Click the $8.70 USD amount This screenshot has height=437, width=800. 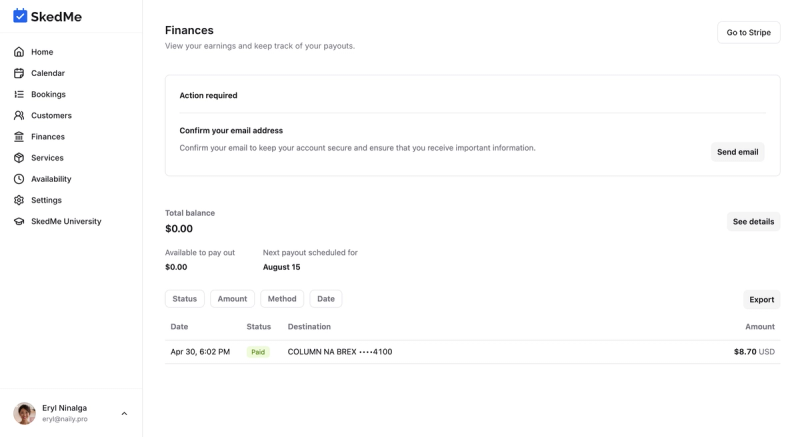tap(754, 352)
